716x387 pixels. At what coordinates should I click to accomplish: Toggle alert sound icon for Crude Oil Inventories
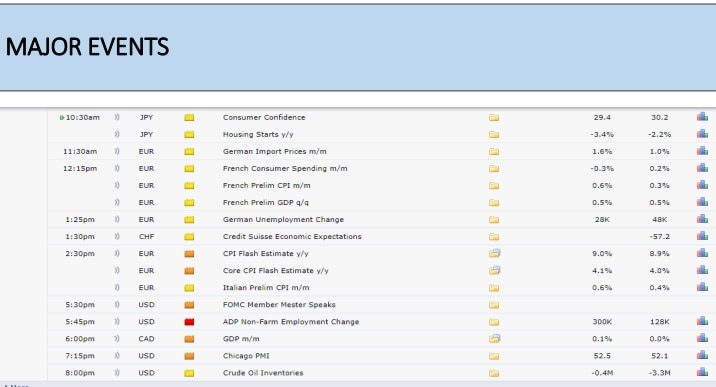click(x=117, y=373)
